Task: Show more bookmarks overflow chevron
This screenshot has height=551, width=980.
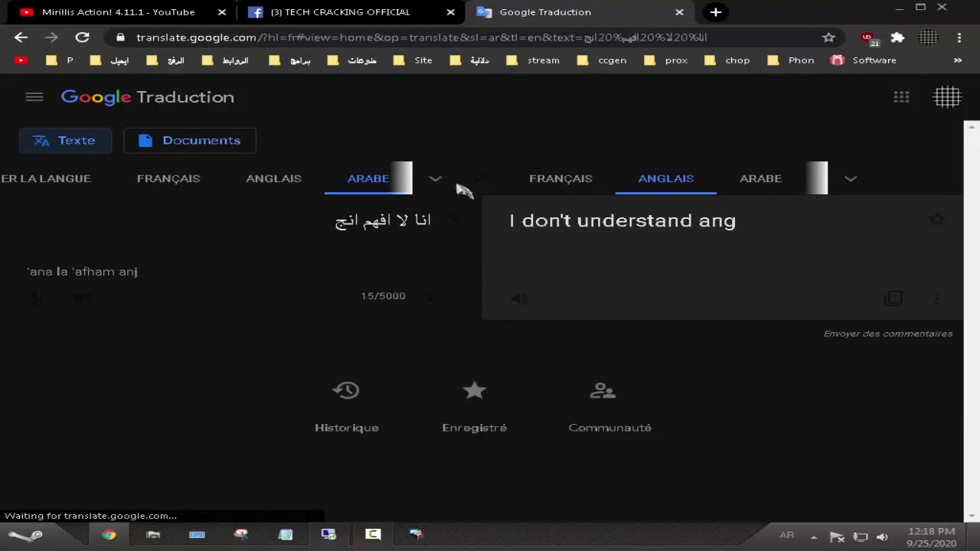Action: tap(958, 60)
